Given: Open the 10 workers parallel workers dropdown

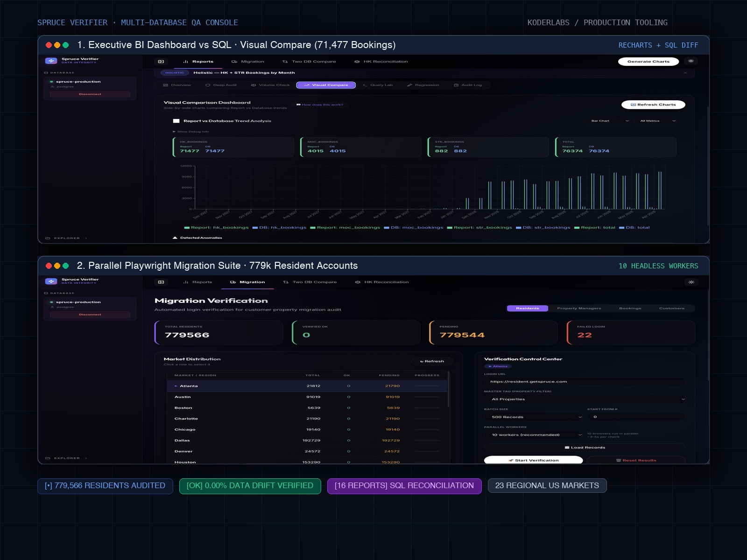Looking at the screenshot, I should (534, 435).
